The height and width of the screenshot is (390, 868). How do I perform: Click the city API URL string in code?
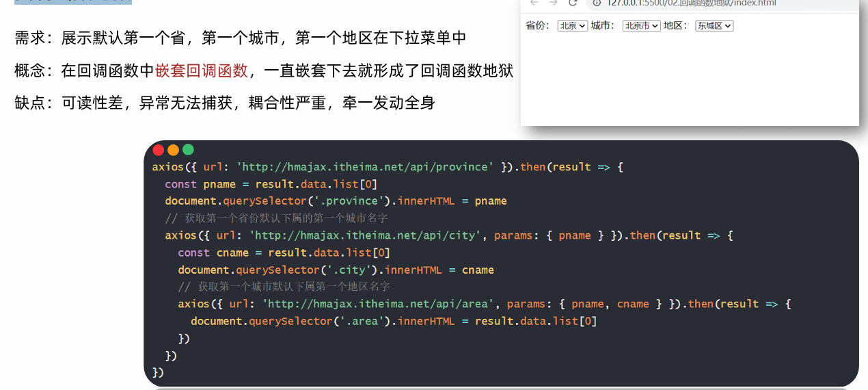point(366,235)
